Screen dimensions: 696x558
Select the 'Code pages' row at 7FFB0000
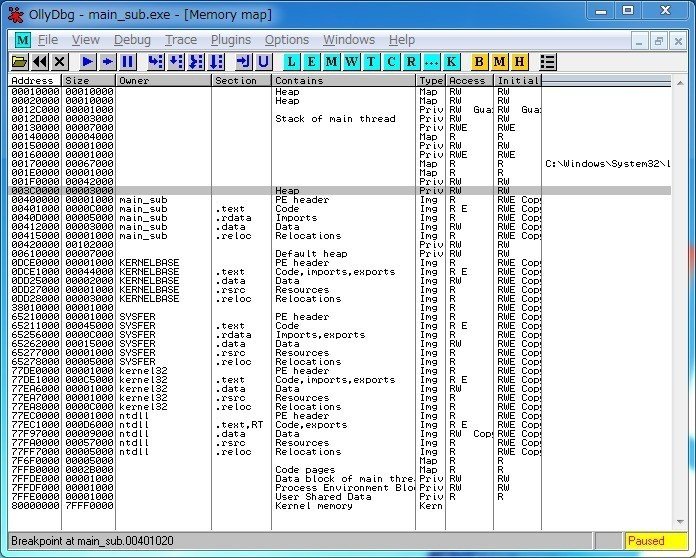tap(340, 470)
